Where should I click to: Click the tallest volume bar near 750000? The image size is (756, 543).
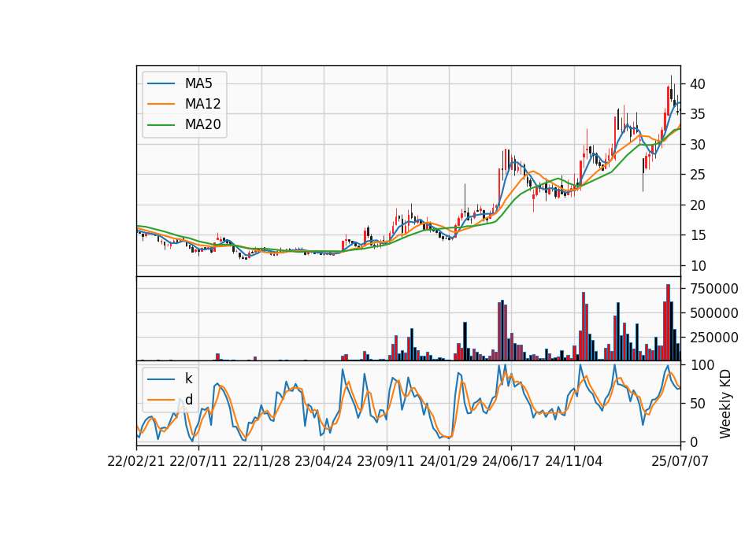coord(669,323)
